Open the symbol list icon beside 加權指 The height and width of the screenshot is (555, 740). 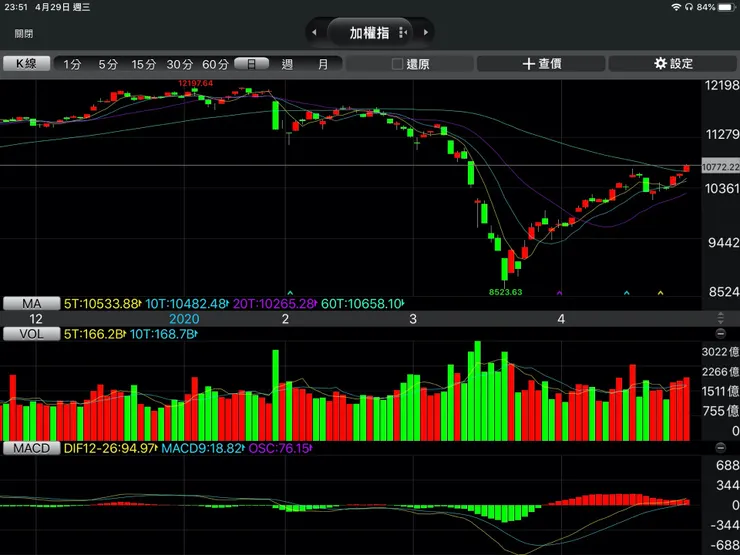pos(403,33)
